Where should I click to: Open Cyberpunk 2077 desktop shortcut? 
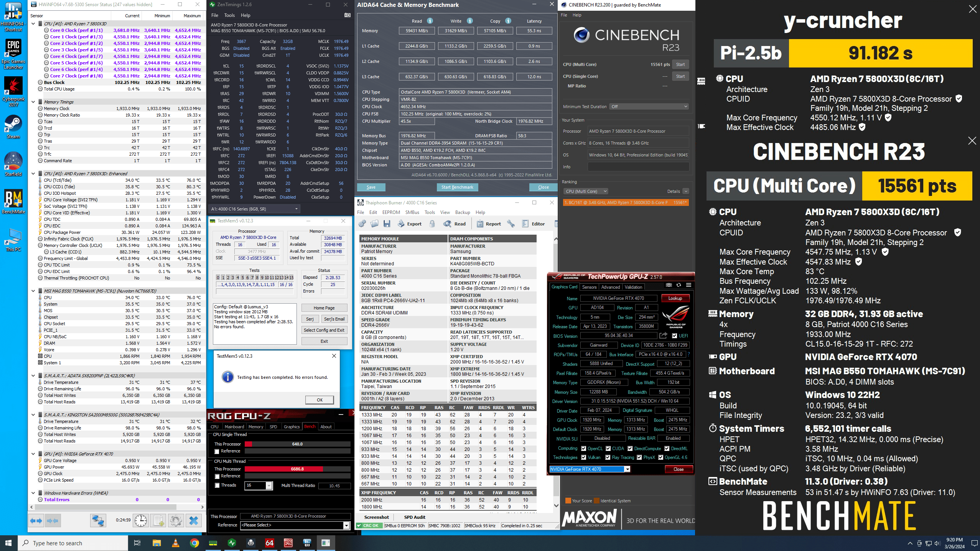(13, 92)
